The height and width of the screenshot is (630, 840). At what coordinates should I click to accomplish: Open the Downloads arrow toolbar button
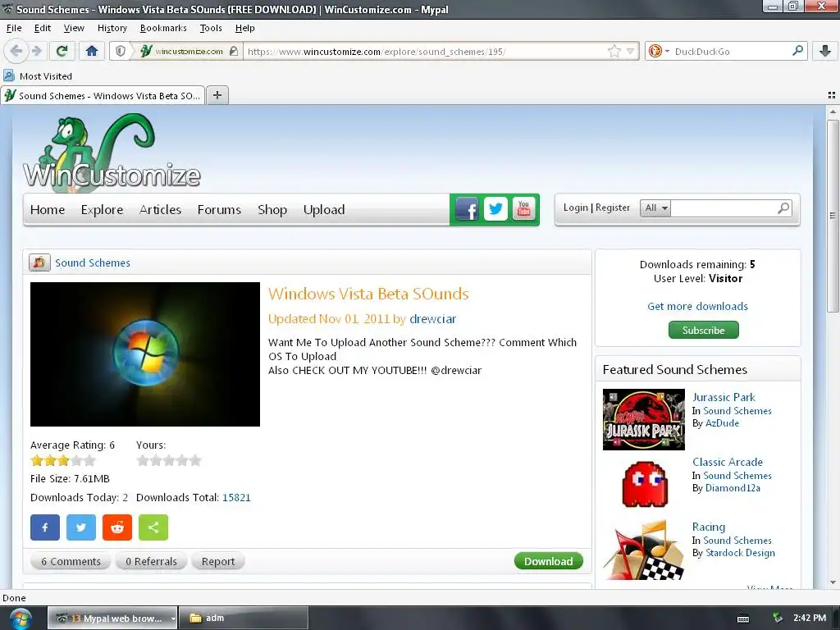825,51
